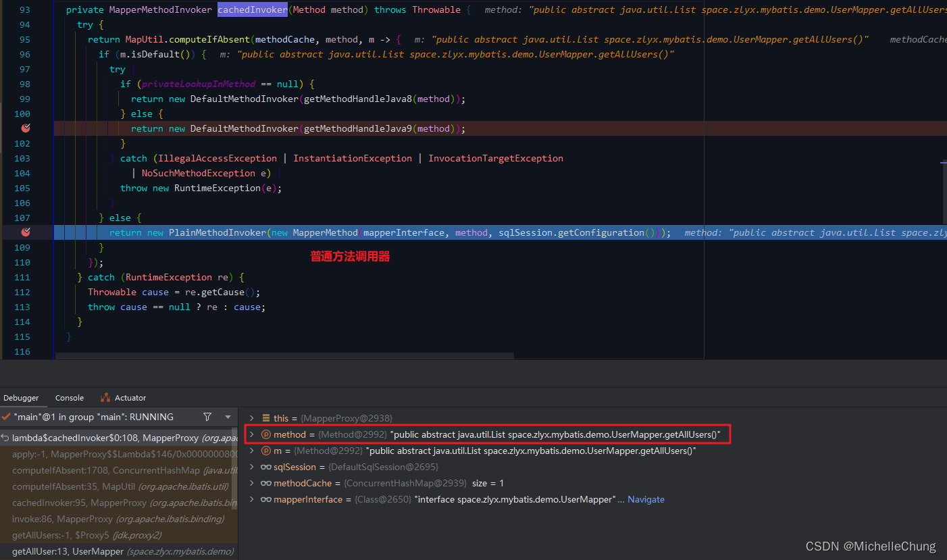Click the cachedInvoker method name in editor
The height and width of the screenshot is (560, 947).
[253, 9]
